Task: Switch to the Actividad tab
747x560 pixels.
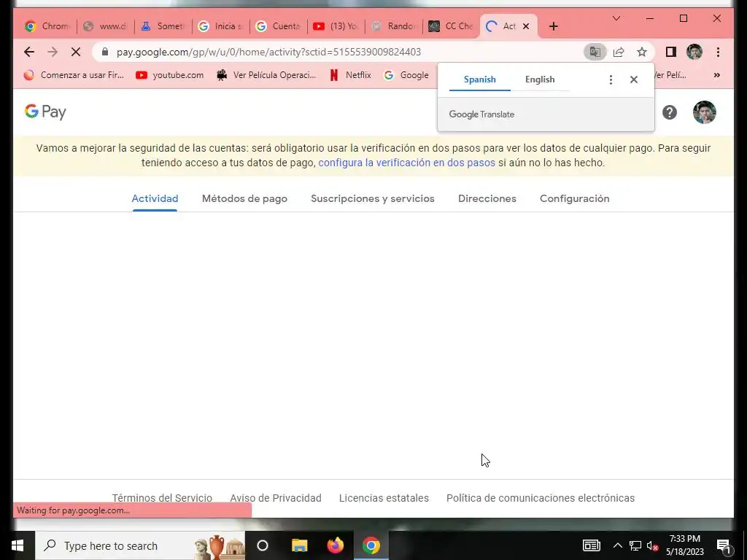Action: coord(155,198)
